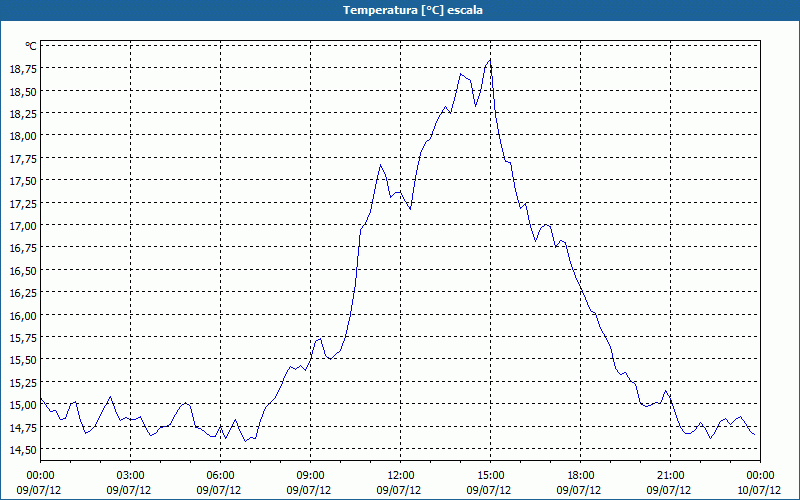Click the 18,75 y-axis value
This screenshot has width=800, height=500.
[x=23, y=68]
